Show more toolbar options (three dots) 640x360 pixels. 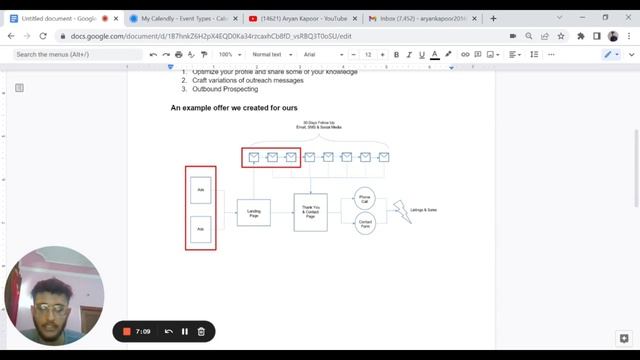click(551, 54)
